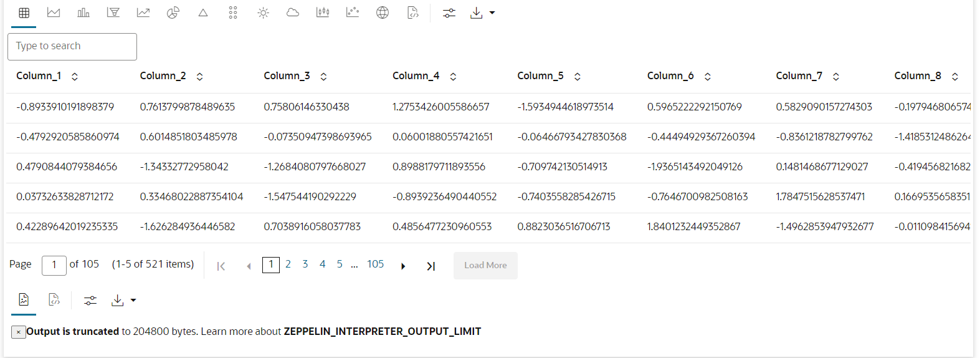Image resolution: width=980 pixels, height=358 pixels.
Task: Switch to the tag cloud dots view
Action: pyautogui.click(x=233, y=12)
